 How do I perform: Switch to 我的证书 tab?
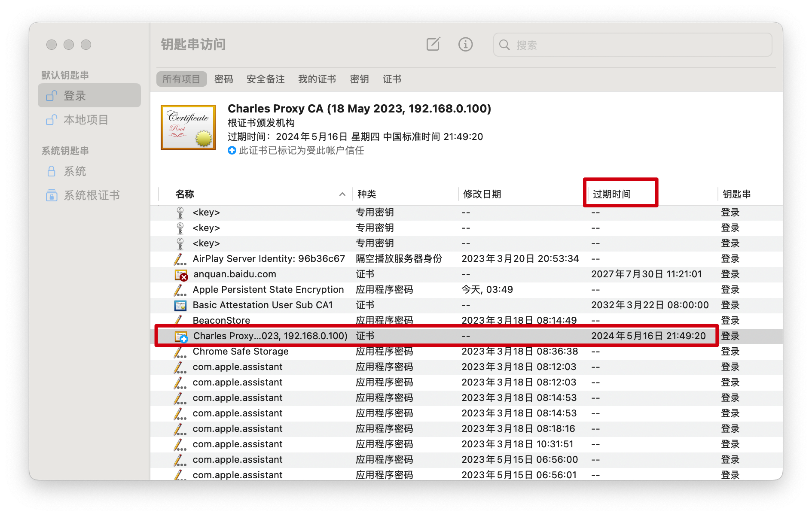tap(317, 79)
